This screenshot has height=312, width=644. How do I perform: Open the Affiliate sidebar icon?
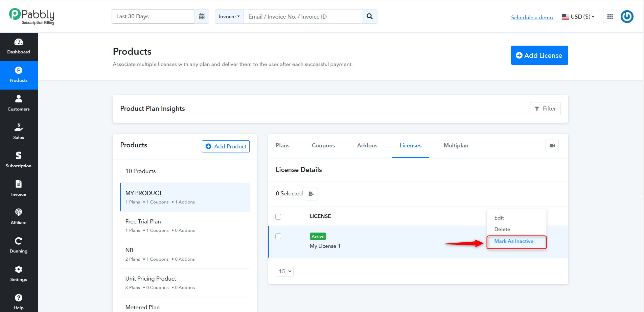pos(19,217)
